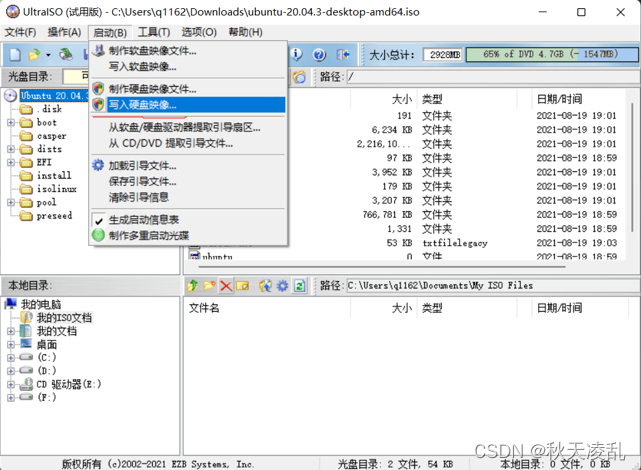Expand the 我的文档 tree node
This screenshot has height=470, width=641.
[x=11, y=331]
